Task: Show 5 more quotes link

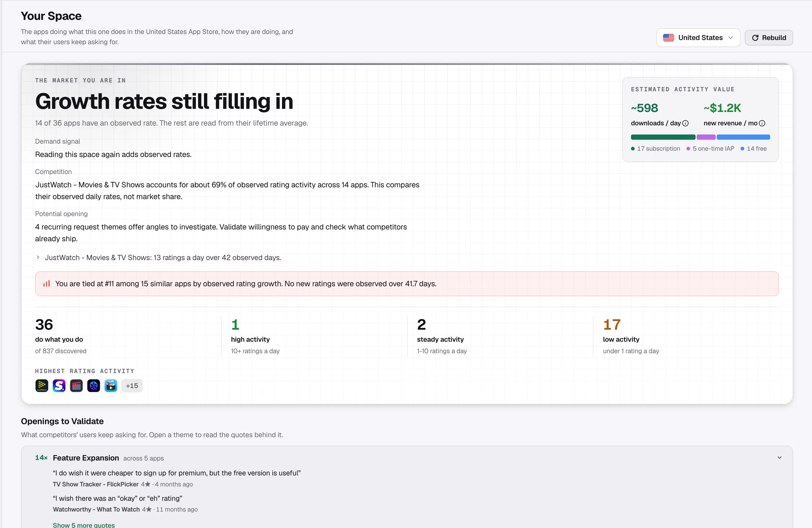Action: coord(84,525)
